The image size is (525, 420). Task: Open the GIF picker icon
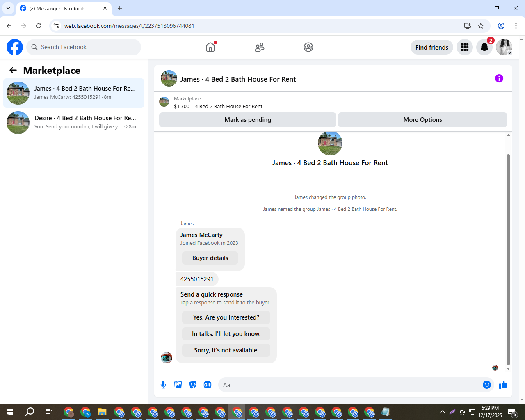coord(208,385)
